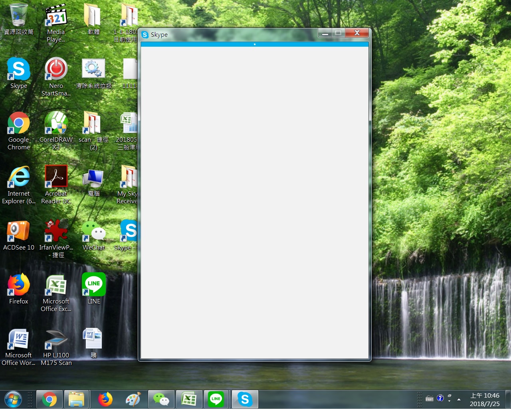Open Chrome from the taskbar
Viewport: 511px width, 420px height.
click(x=50, y=399)
